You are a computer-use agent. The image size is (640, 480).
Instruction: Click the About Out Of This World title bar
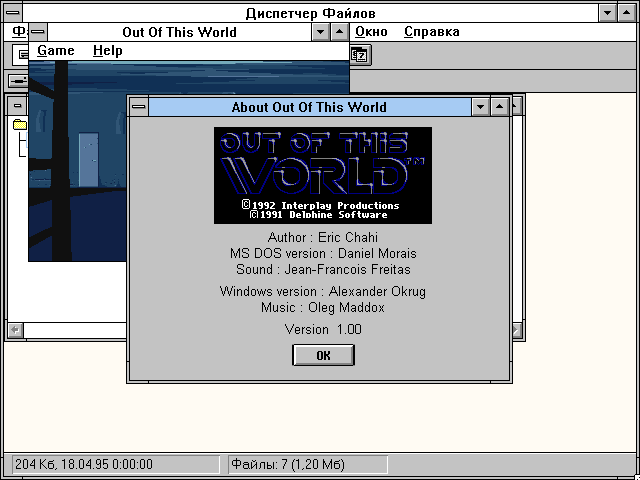309,107
